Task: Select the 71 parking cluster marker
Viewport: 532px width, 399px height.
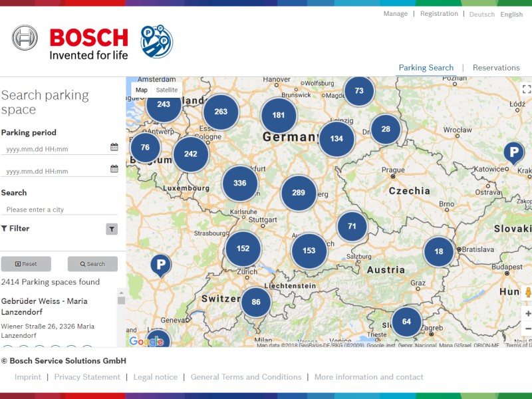Action: tap(352, 226)
